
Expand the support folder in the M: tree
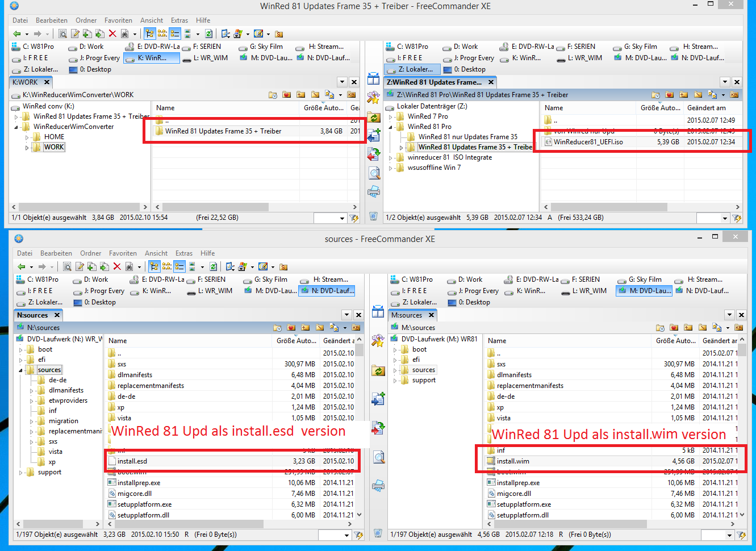coord(395,380)
